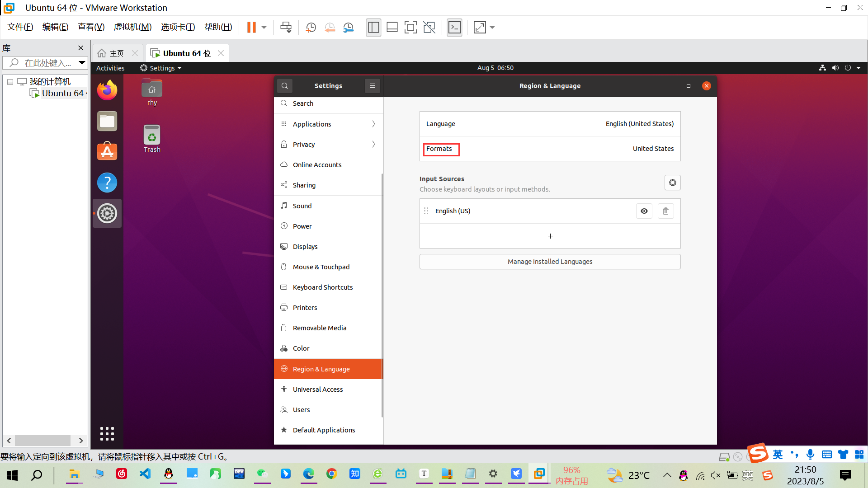Click the clock Aug 5 06:50
Viewport: 868px width, 488px height.
point(495,68)
